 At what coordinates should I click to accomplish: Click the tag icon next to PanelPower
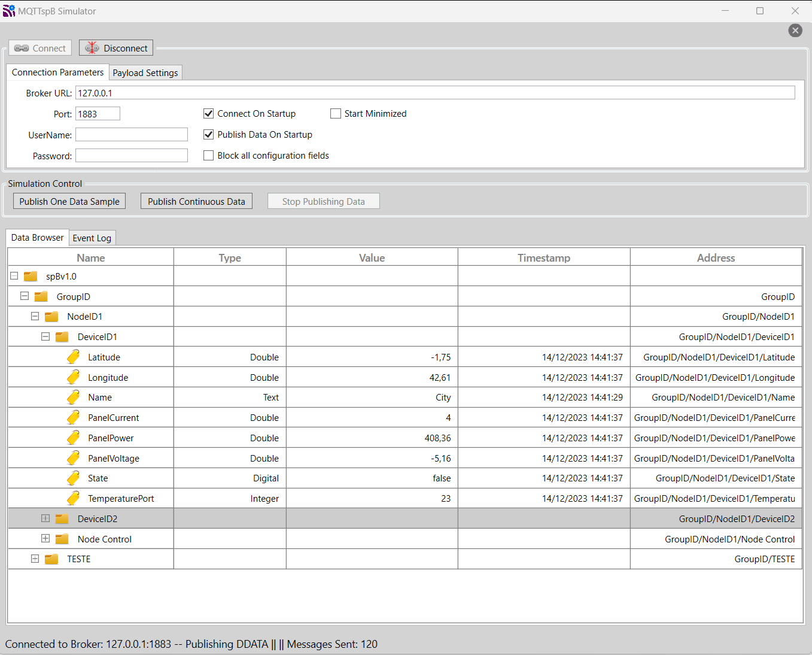(73, 438)
